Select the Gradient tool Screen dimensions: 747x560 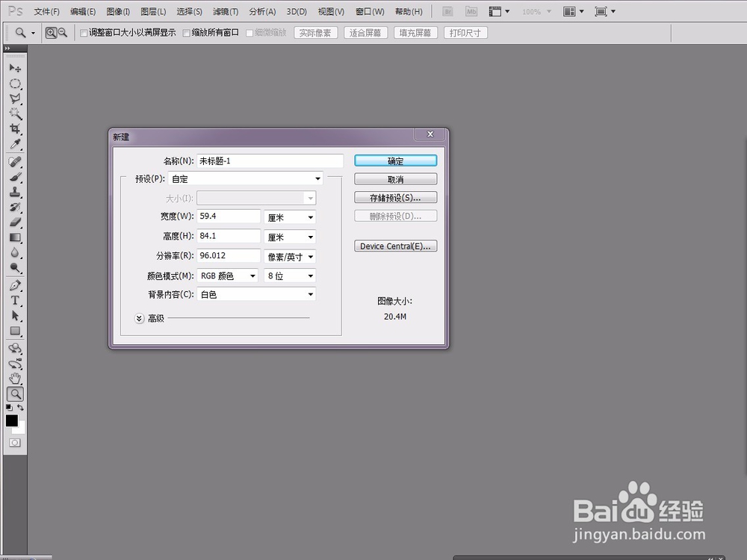pos(15,237)
